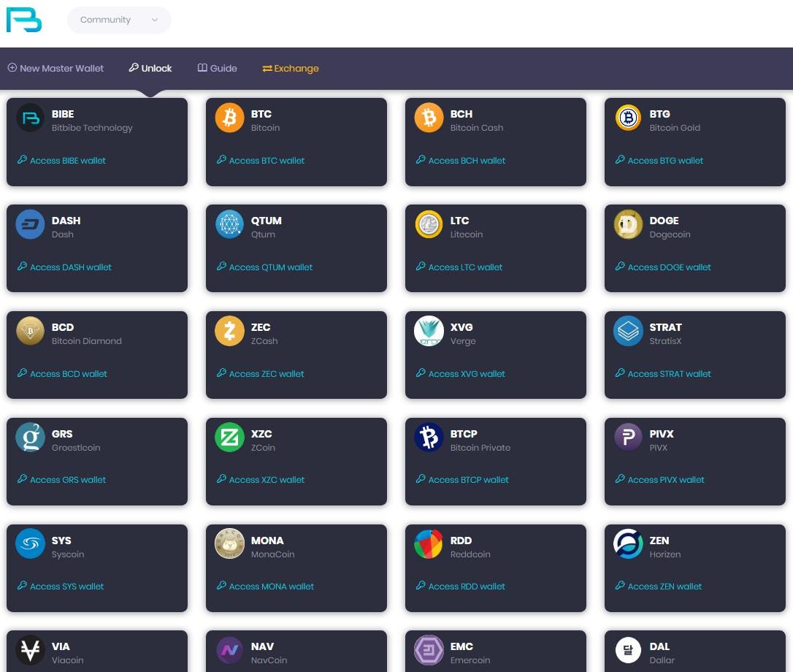
Task: Open Access RDD wallet link
Action: (460, 586)
